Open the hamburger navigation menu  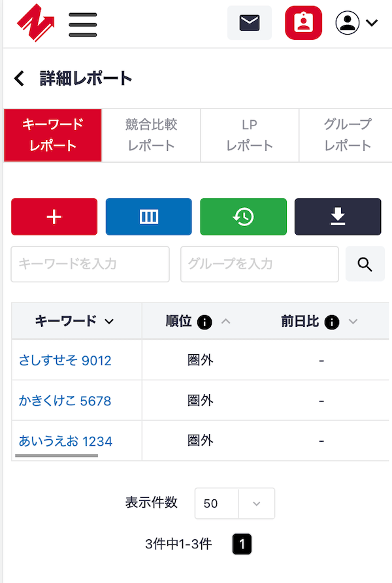coord(83,24)
